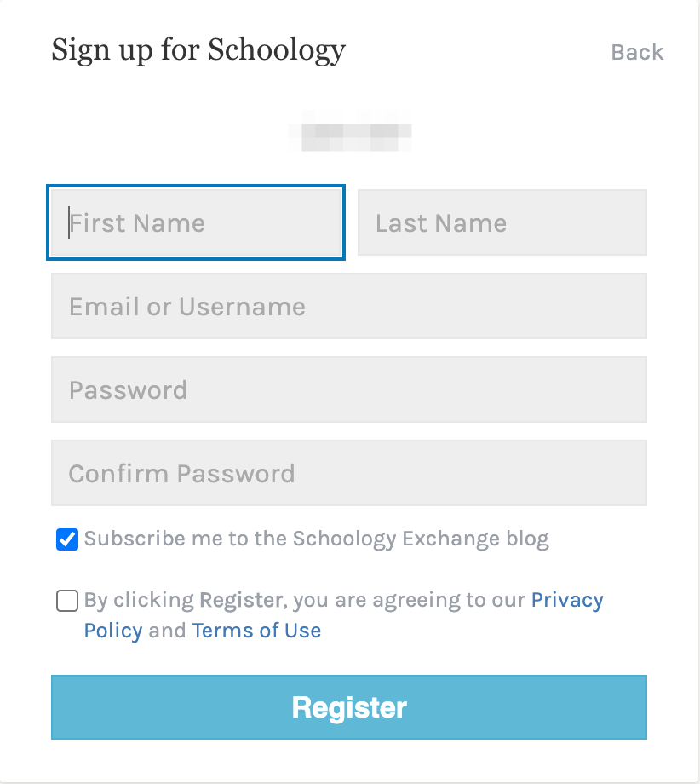This screenshot has height=784, width=700.
Task: Click the Sign up for Schoology heading
Action: (x=199, y=49)
